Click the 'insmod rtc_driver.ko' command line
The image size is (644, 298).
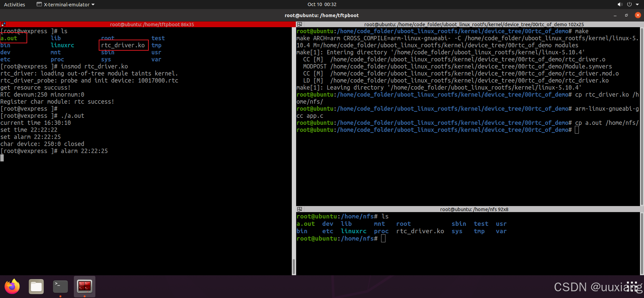click(x=64, y=66)
